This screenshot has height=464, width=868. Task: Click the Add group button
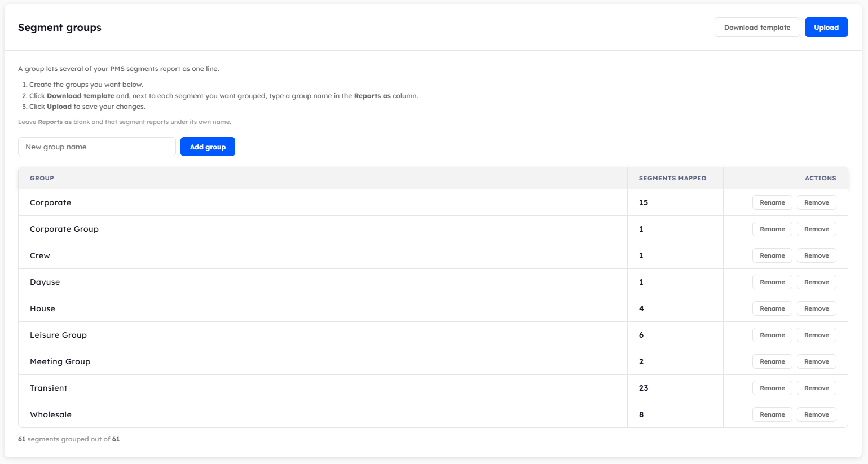tap(208, 147)
